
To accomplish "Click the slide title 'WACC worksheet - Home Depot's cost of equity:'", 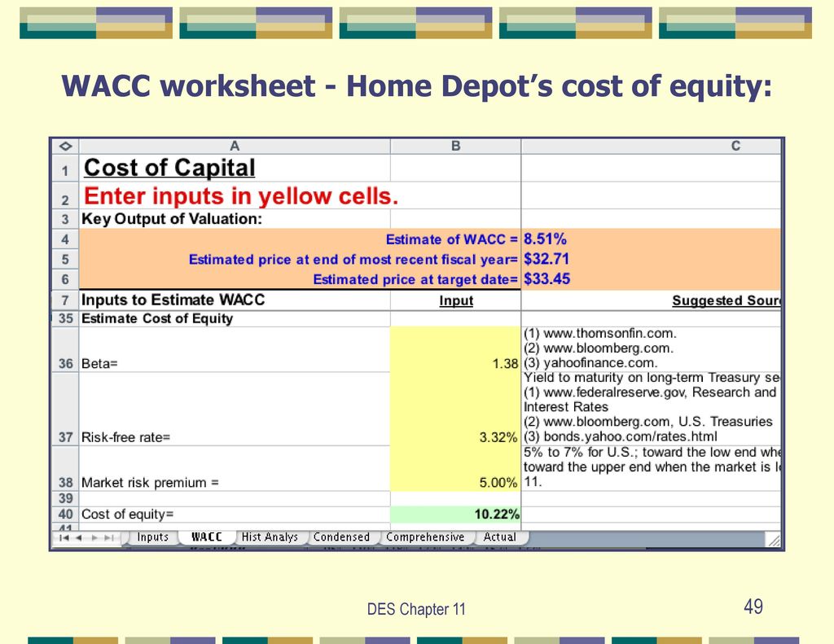I will click(x=416, y=86).
